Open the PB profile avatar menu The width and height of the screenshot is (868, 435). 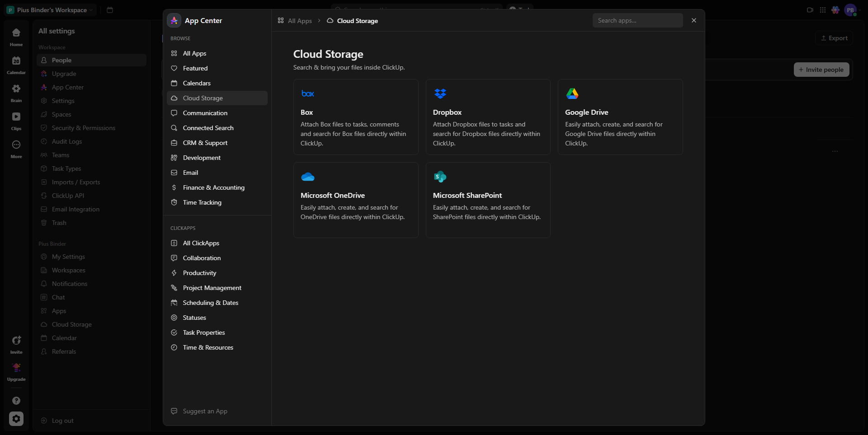pos(850,10)
